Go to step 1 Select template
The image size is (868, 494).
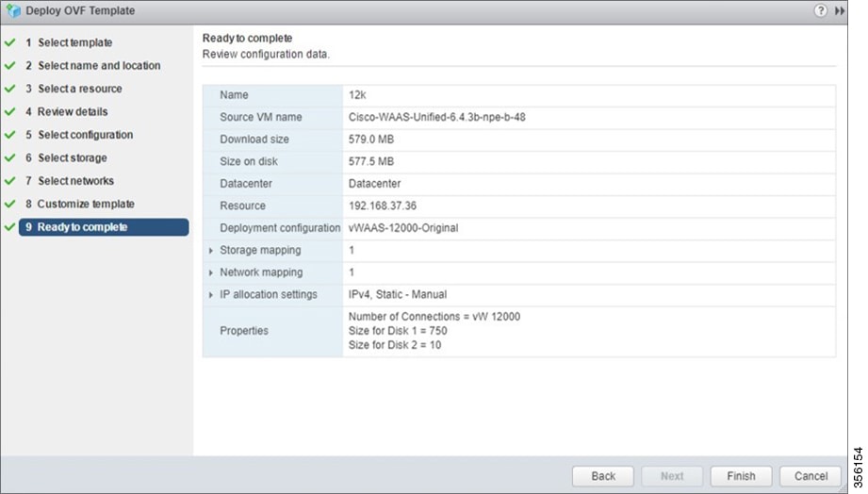pyautogui.click(x=69, y=42)
